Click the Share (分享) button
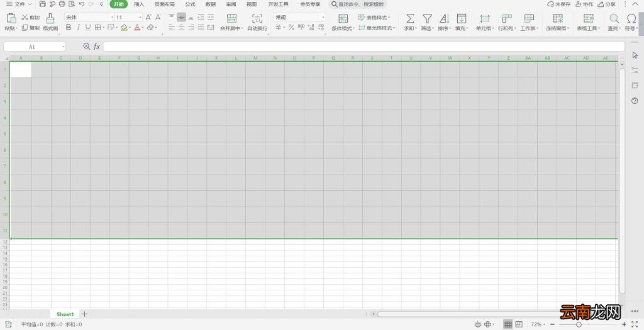The image size is (644, 330). coord(607,4)
